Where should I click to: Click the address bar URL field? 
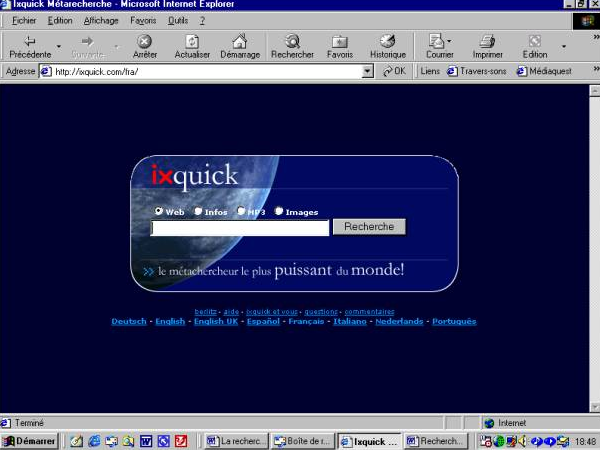207,72
